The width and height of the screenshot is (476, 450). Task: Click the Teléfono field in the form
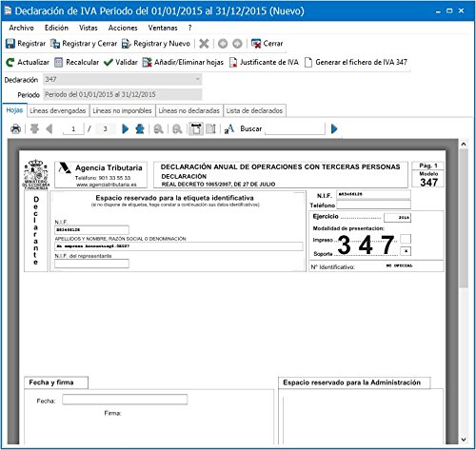point(373,205)
